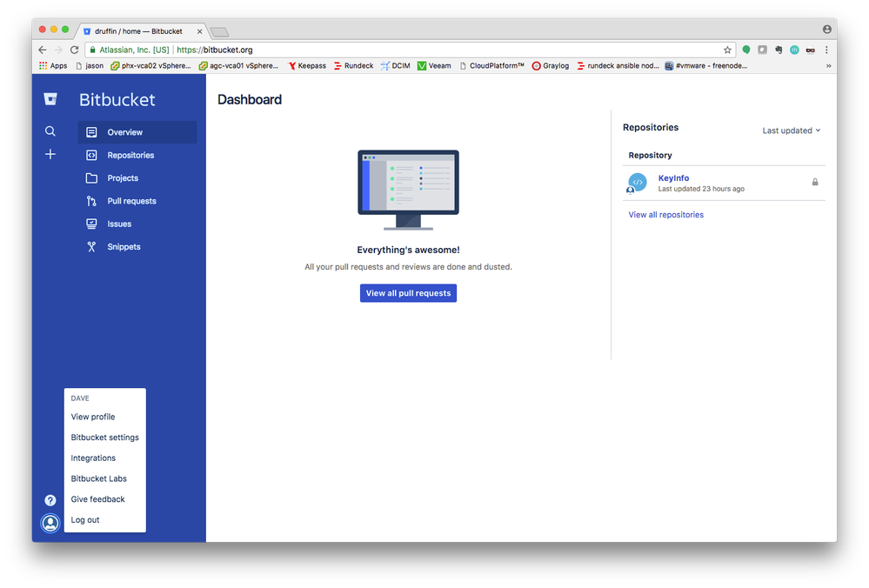The image size is (869, 588).
Task: Click the lock icon beside KeyInfo
Action: 815,182
